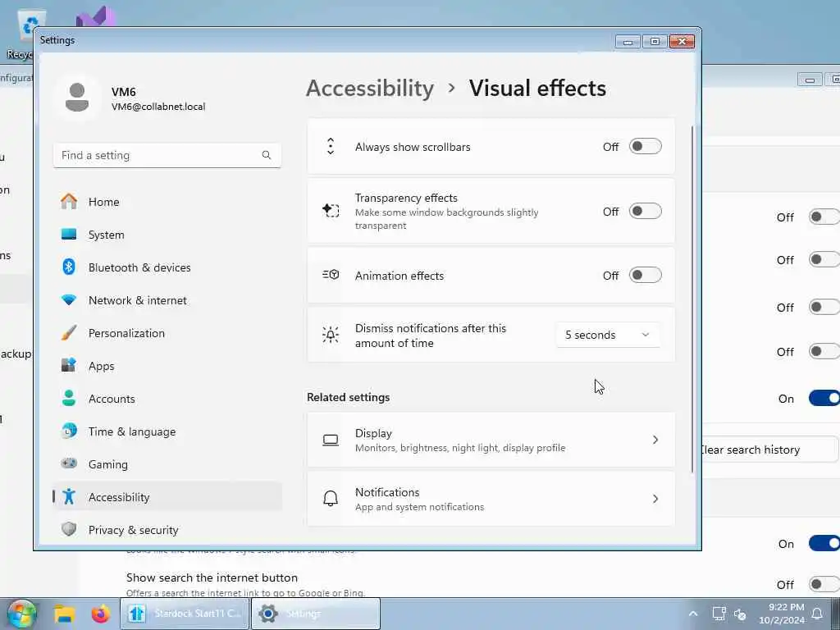The image size is (840, 630).
Task: Select Home in Settings navigation
Action: point(167,202)
